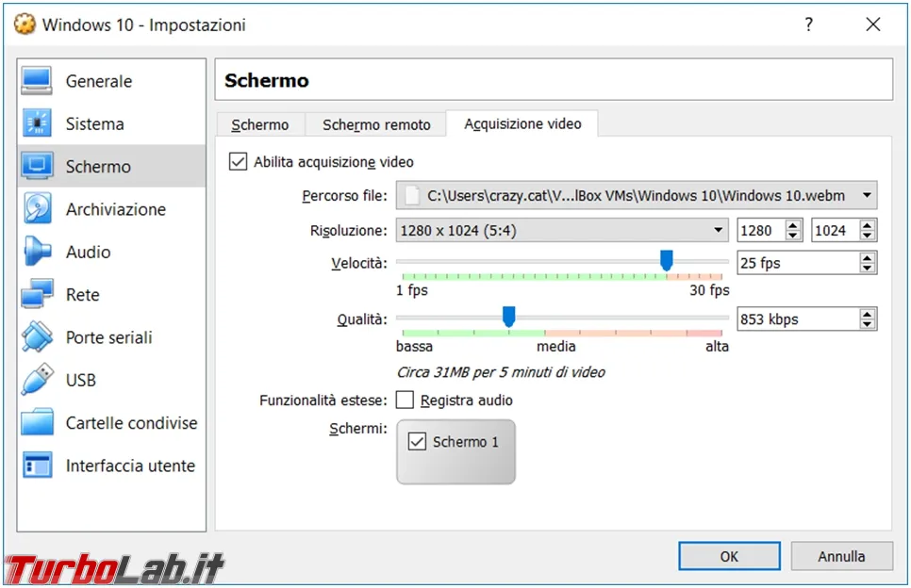Select the Cartelle condivise folder icon

click(37, 422)
